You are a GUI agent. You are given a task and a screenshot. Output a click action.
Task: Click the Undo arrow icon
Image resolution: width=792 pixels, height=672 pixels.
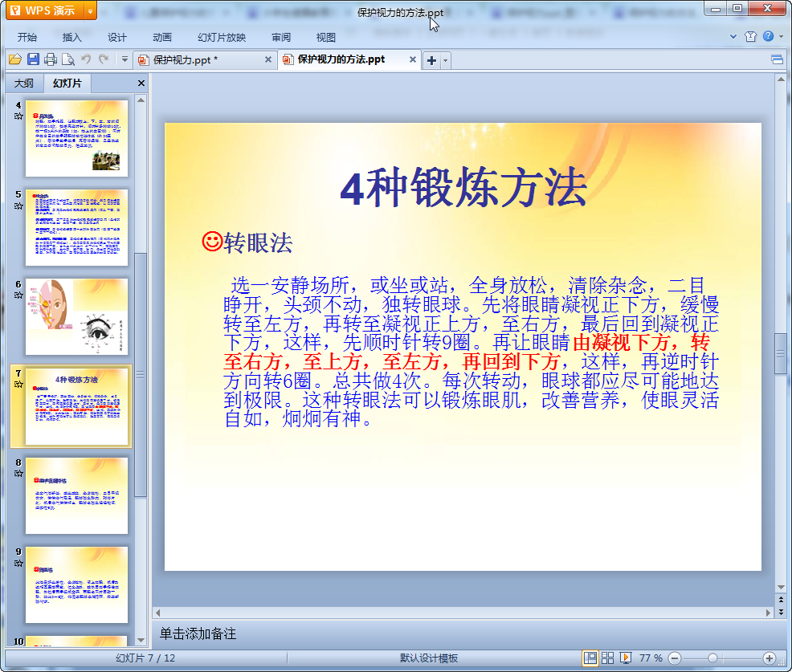tap(87, 59)
